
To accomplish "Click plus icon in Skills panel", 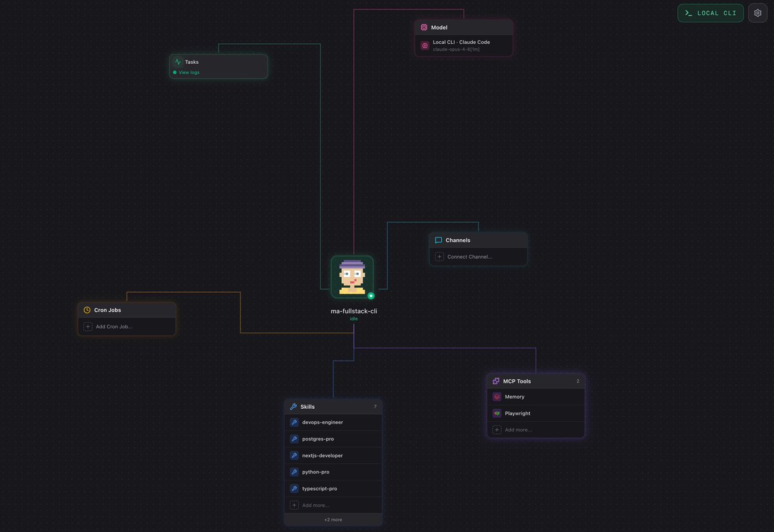I will click(294, 505).
